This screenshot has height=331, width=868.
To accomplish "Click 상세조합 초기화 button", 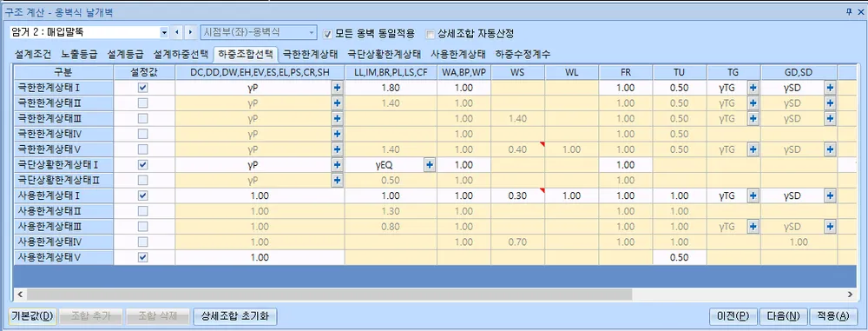I will click(234, 316).
